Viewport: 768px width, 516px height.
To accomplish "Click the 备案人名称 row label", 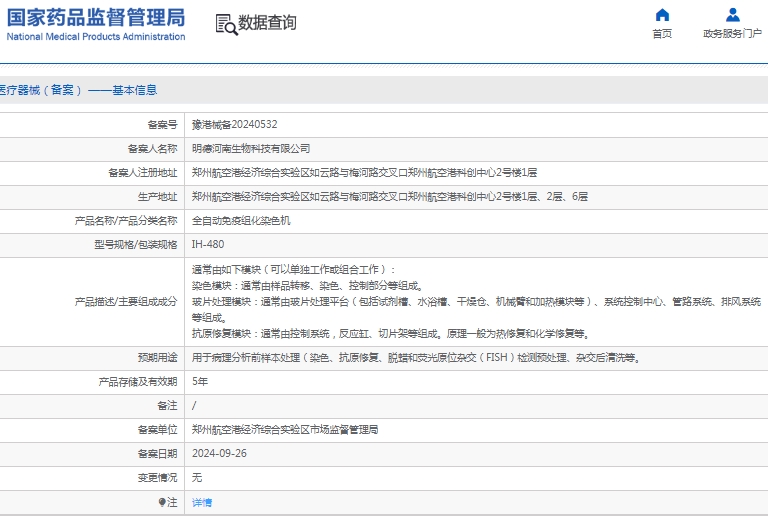I will [153, 149].
